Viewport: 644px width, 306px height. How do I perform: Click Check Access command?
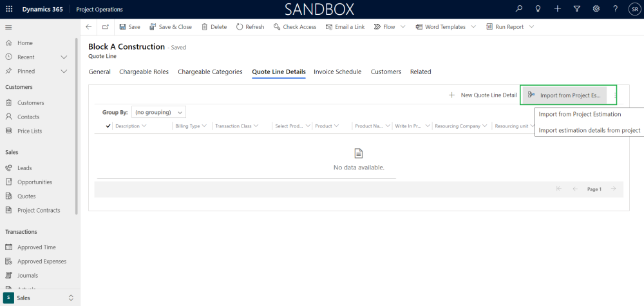pyautogui.click(x=295, y=26)
